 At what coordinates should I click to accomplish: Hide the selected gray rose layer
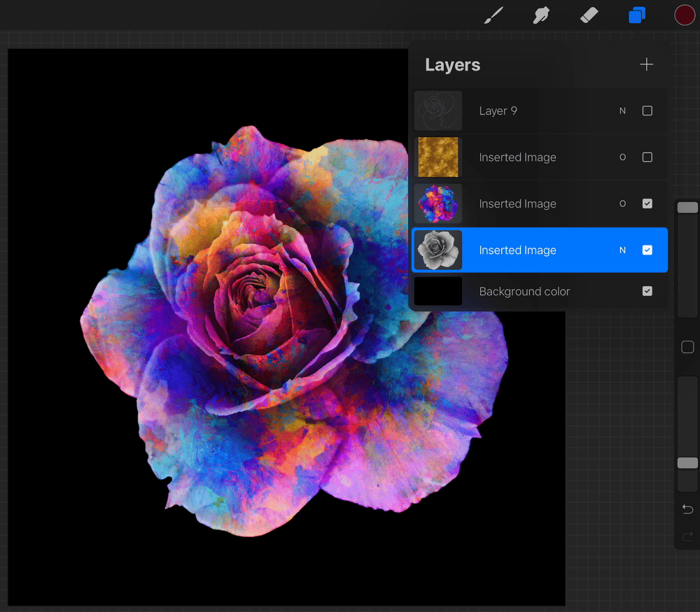tap(647, 250)
